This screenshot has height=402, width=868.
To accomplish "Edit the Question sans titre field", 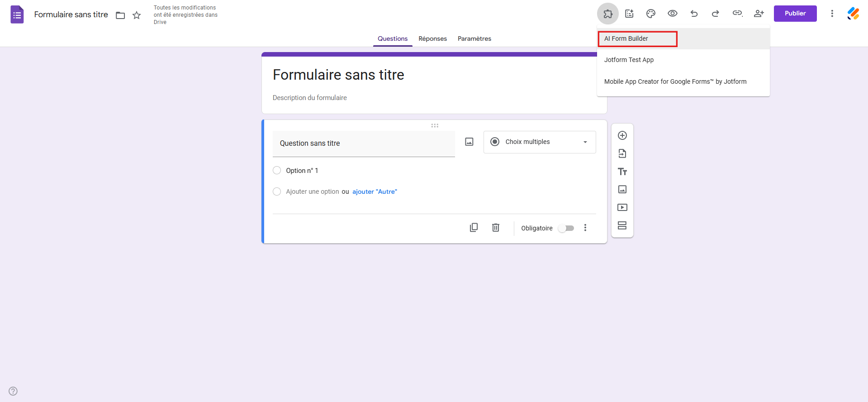I will click(x=364, y=144).
